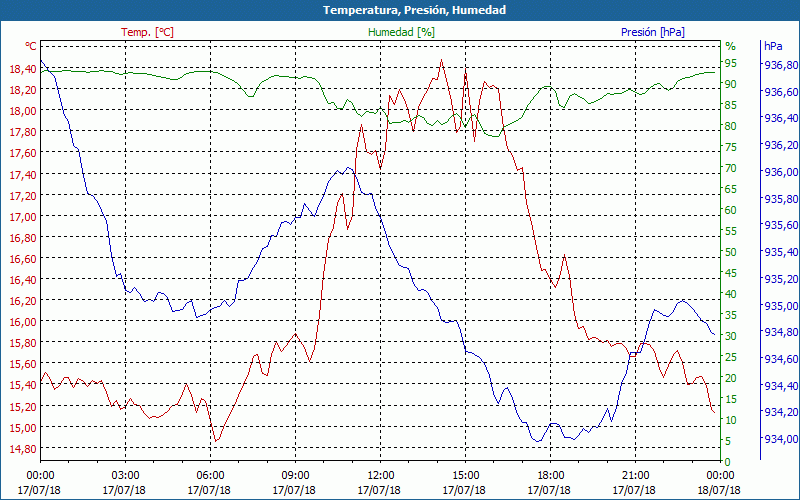Click the 15,40 temperature axis value
Image resolution: width=800 pixels, height=500 pixels.
point(22,385)
